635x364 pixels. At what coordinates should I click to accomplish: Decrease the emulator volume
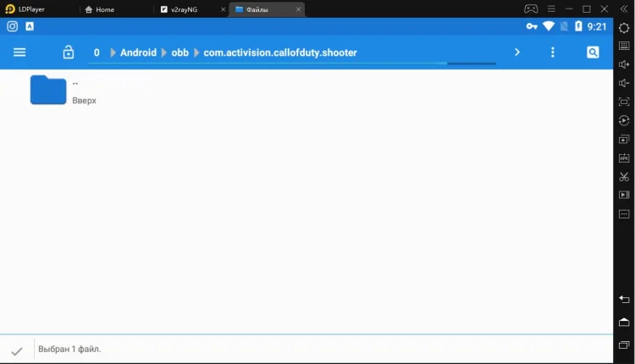(624, 83)
